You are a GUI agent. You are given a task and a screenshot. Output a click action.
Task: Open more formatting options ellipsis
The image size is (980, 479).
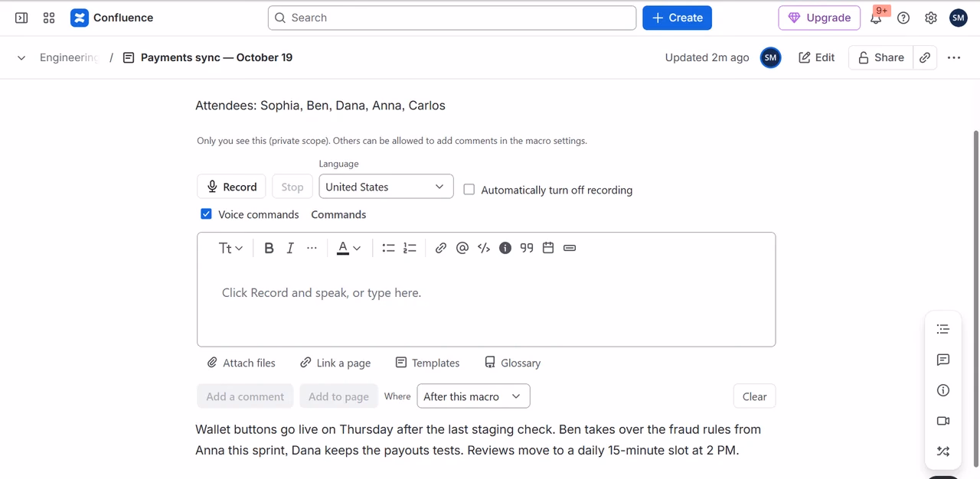[312, 248]
